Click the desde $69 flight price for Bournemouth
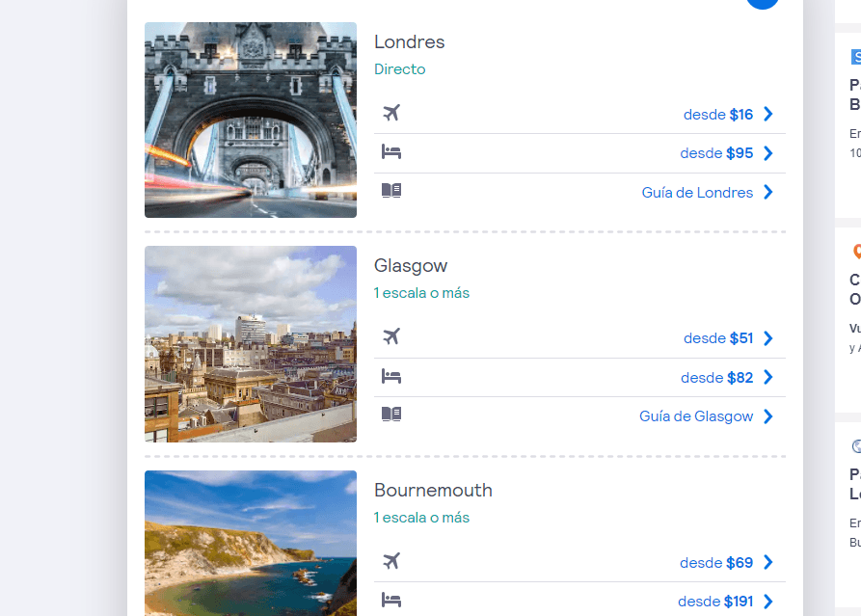 [717, 562]
